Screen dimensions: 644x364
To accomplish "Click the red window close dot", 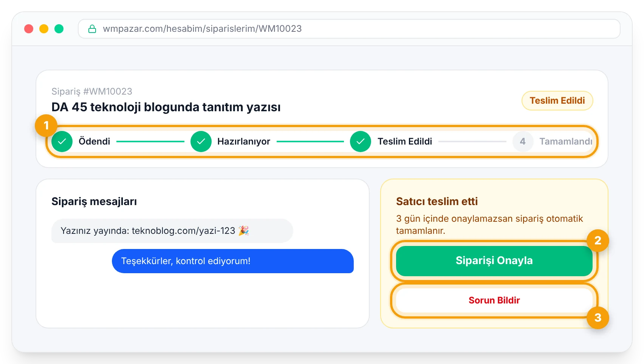I will click(x=29, y=29).
